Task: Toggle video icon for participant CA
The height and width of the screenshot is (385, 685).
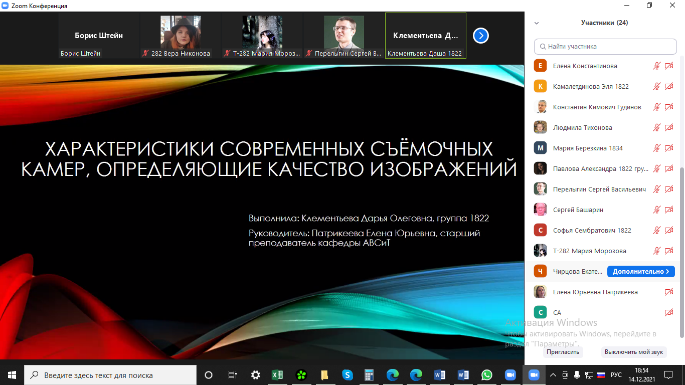Action: point(669,312)
